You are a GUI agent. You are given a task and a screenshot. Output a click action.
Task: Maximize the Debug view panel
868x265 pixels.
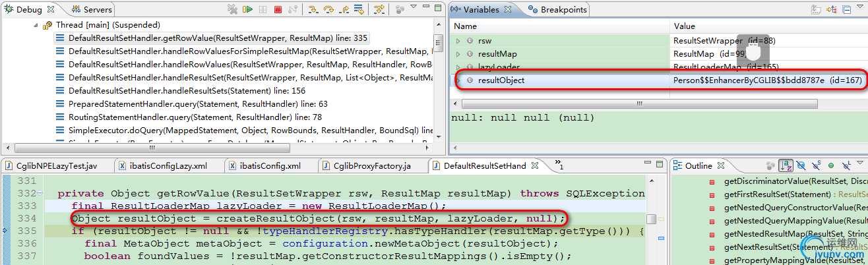click(438, 8)
